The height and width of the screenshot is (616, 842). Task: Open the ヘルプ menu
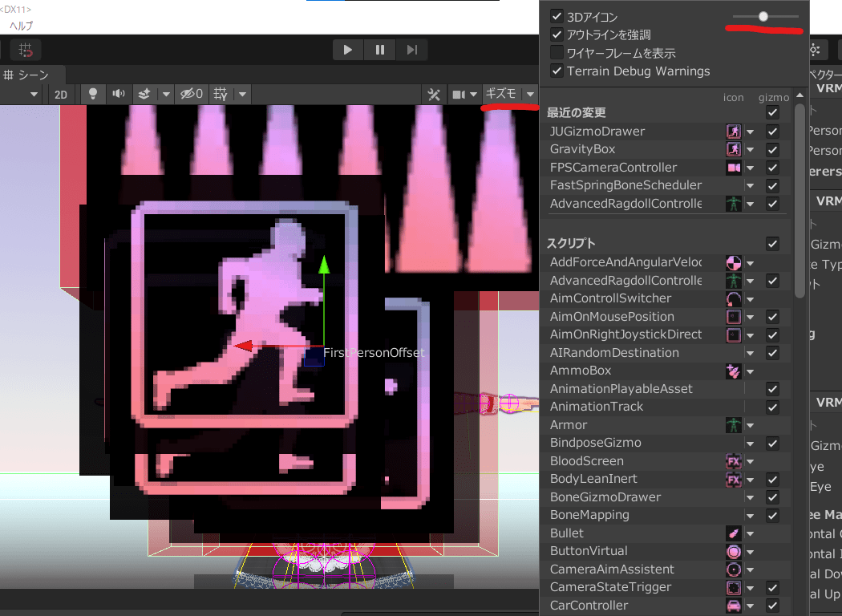22,26
